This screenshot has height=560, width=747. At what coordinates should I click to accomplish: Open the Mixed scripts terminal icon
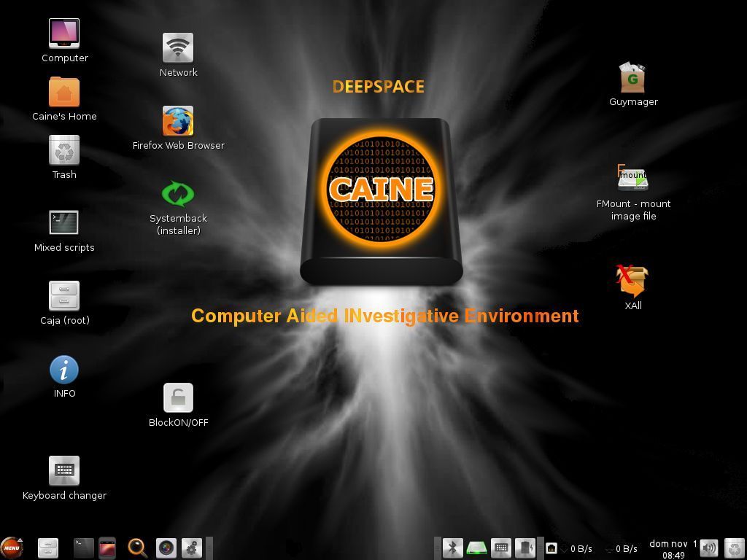tap(64, 223)
